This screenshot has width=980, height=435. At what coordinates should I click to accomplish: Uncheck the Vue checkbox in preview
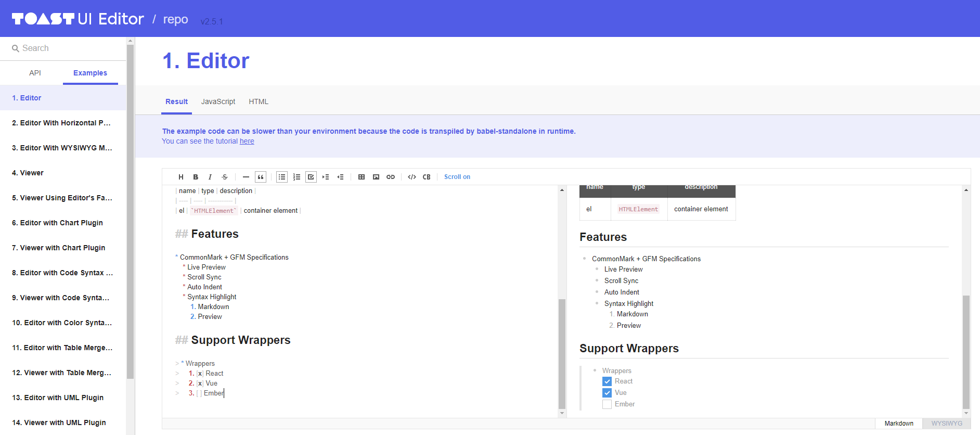pyautogui.click(x=607, y=393)
